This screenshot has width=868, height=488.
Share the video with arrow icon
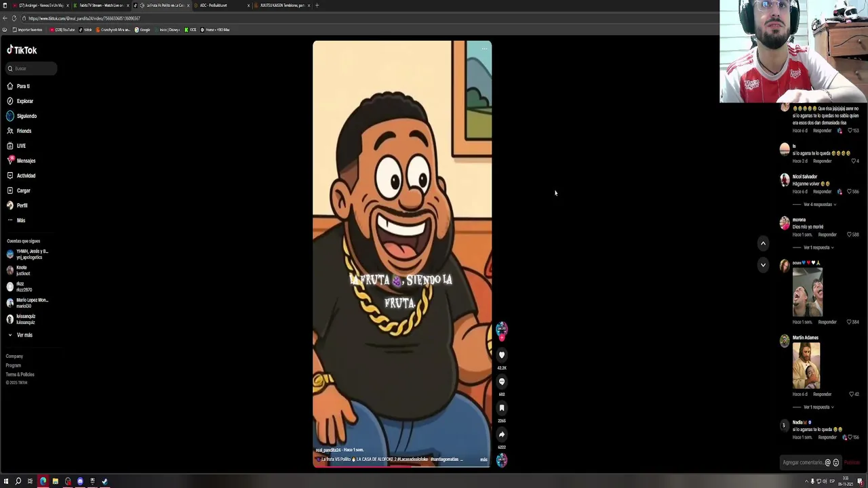[502, 434]
